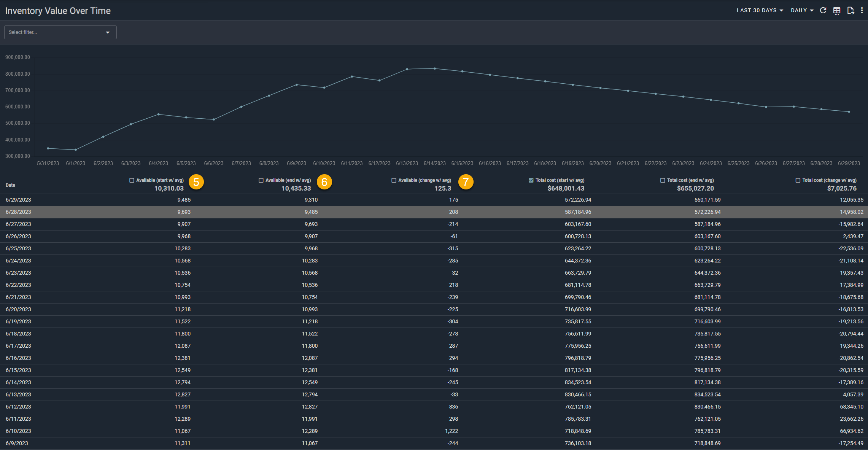Click the 6/12/2023 row date cell
Image resolution: width=868 pixels, height=450 pixels.
click(x=18, y=407)
